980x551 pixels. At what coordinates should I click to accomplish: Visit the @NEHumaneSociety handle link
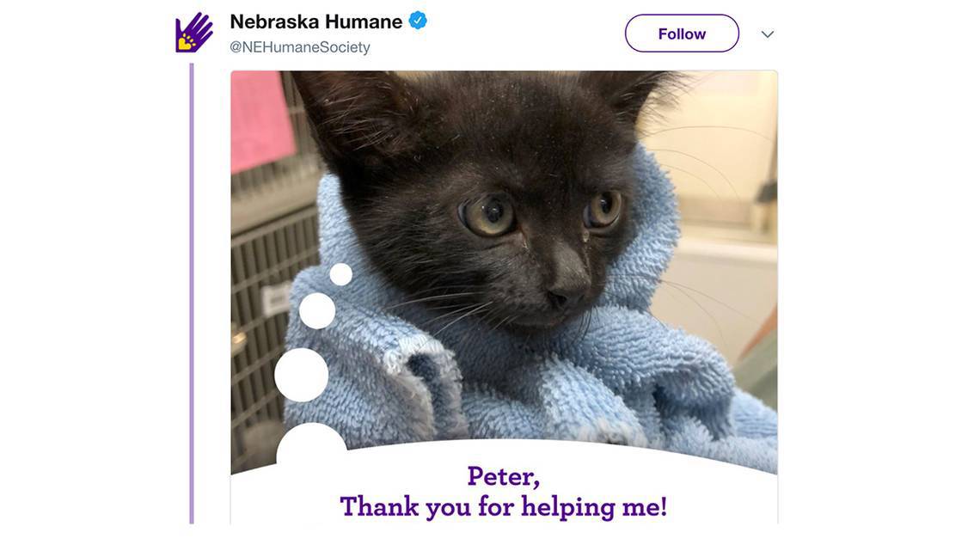coord(300,47)
